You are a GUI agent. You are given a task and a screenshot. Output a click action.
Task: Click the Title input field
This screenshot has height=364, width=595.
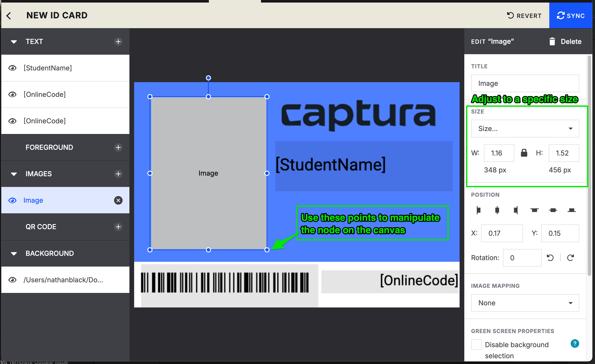click(525, 83)
